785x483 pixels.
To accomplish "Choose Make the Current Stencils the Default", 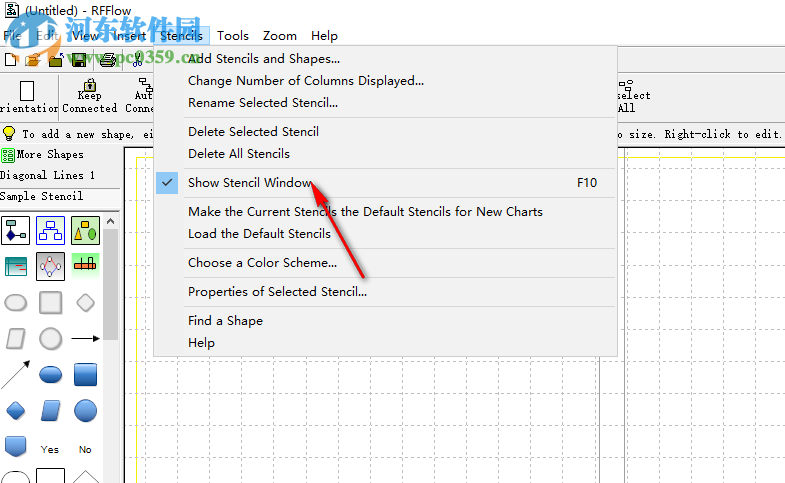I will point(365,212).
